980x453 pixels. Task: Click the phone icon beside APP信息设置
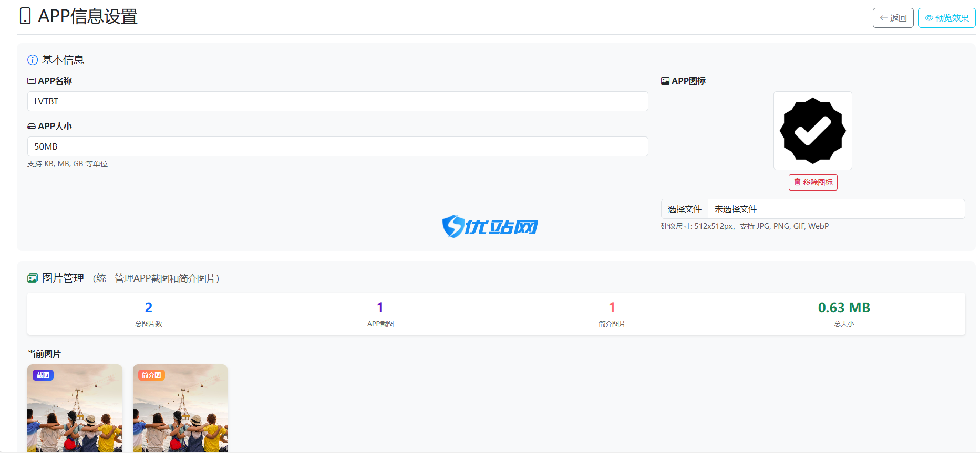pyautogui.click(x=25, y=16)
